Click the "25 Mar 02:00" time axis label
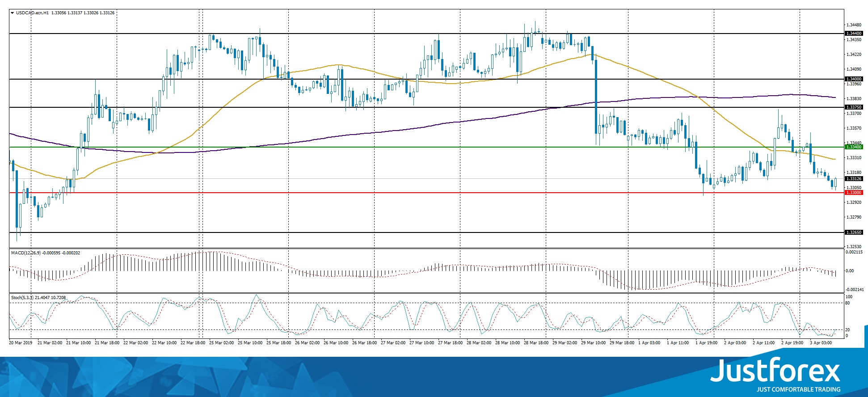The image size is (868, 397). tap(222, 343)
